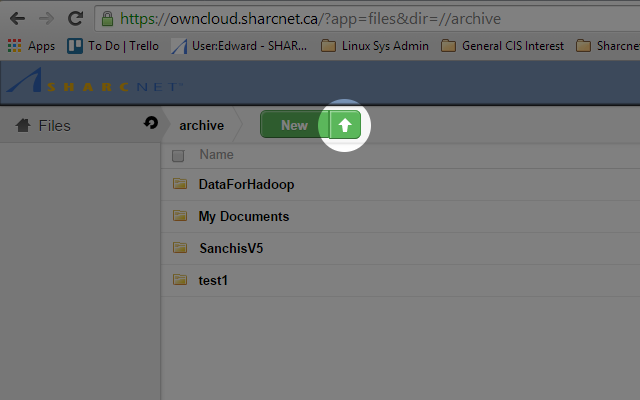Click the circular arrow icon beside Files
The width and height of the screenshot is (640, 400).
[151, 123]
